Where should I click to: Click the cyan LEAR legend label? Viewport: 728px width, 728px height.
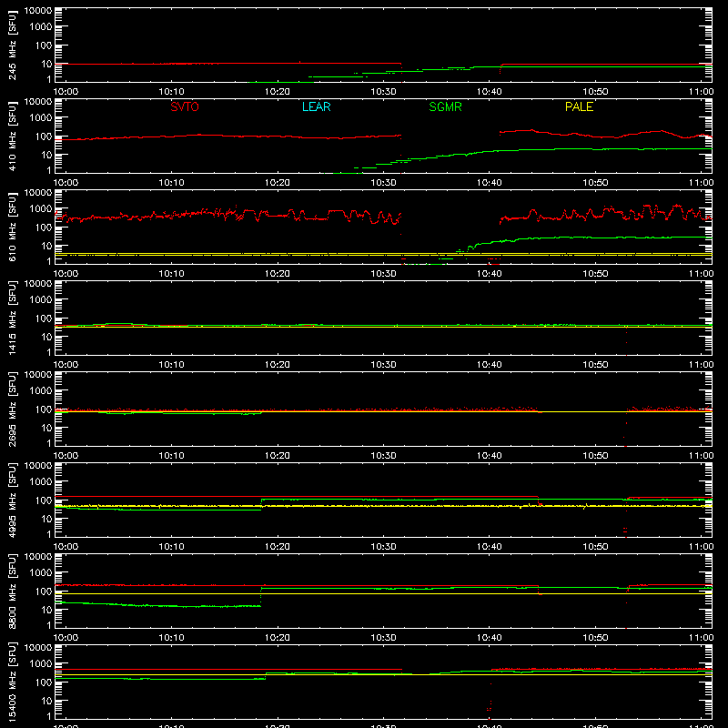316,106
